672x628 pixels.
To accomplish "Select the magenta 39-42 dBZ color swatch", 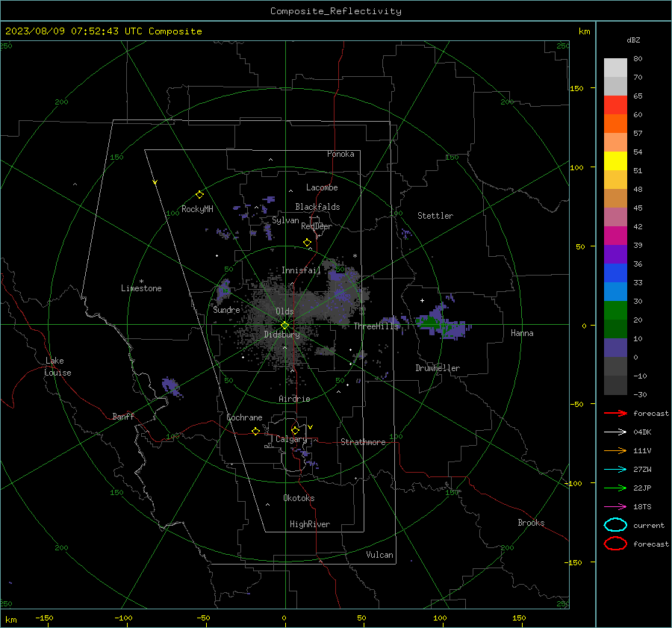I will tap(615, 236).
